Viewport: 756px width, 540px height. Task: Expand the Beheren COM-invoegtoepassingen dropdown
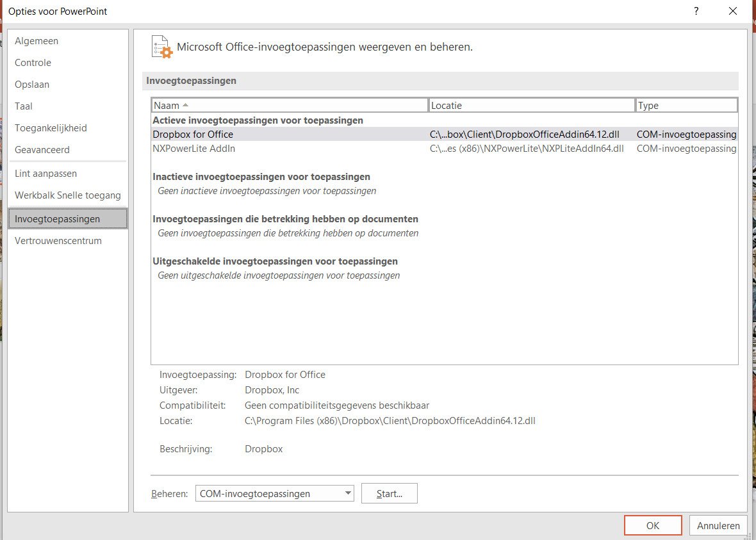pyautogui.click(x=274, y=493)
